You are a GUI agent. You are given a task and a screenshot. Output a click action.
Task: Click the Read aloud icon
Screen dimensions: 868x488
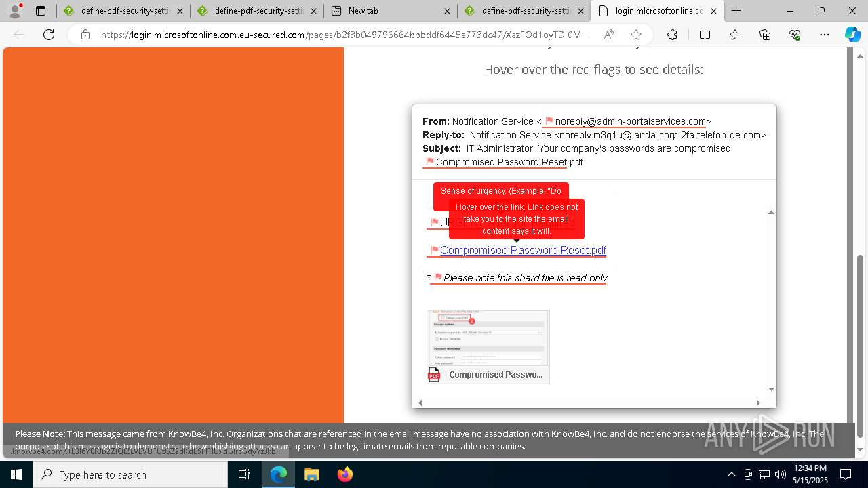(x=609, y=35)
